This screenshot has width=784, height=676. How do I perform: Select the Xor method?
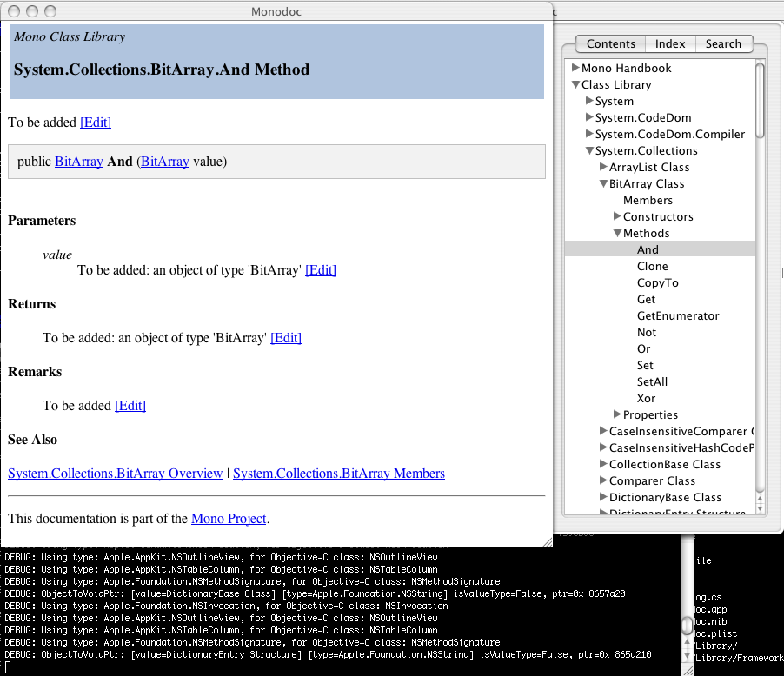(646, 398)
